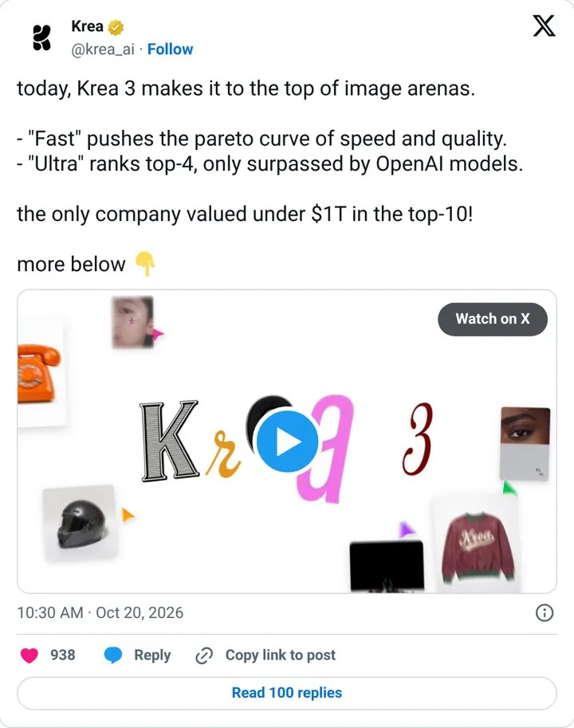This screenshot has height=728, width=574.
Task: Click the blue reply bubble icon
Action: (x=113, y=655)
